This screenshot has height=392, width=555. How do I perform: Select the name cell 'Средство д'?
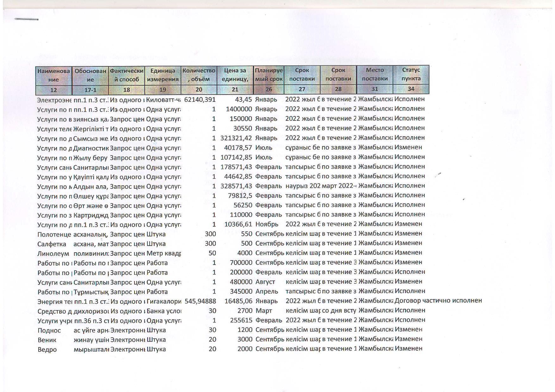[54, 311]
